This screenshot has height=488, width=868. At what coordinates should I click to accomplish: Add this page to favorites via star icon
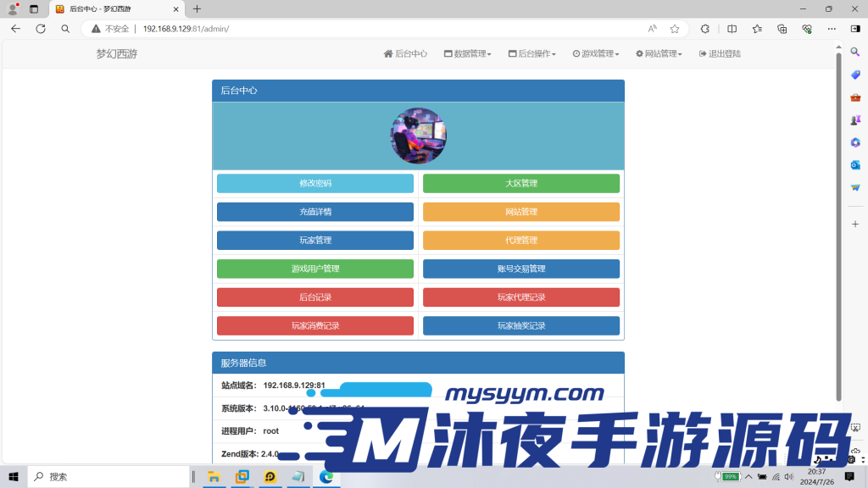(675, 28)
